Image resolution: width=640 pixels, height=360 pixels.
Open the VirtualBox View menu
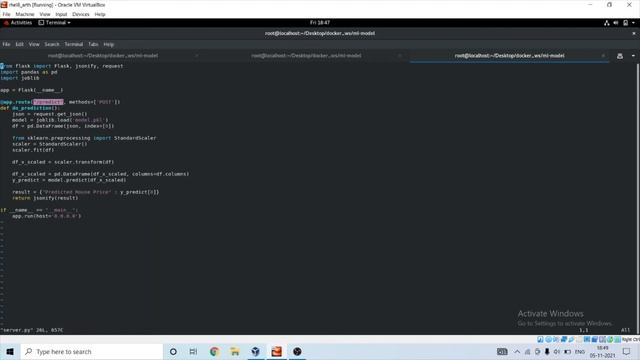[x=44, y=14]
